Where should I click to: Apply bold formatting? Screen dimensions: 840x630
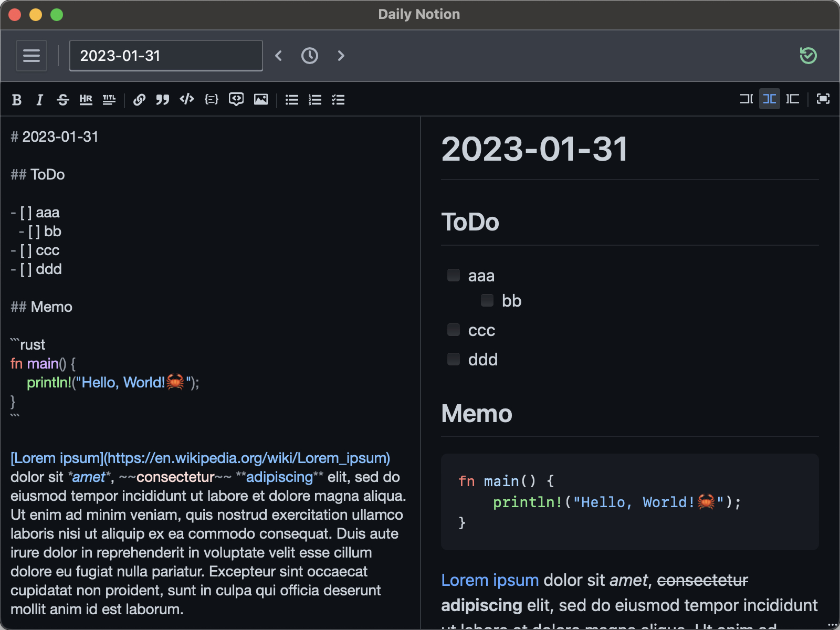pos(17,99)
